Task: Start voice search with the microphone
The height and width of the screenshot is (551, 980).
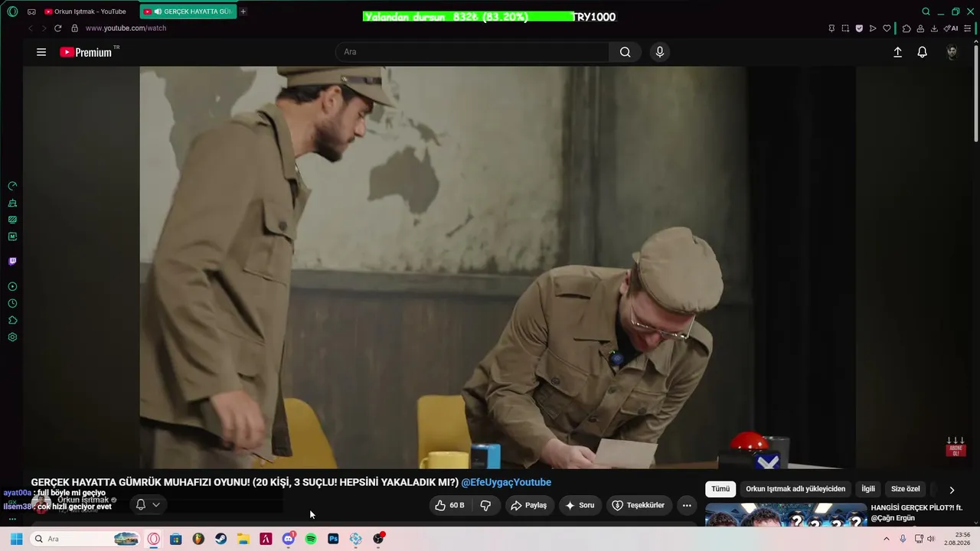Action: pos(660,52)
